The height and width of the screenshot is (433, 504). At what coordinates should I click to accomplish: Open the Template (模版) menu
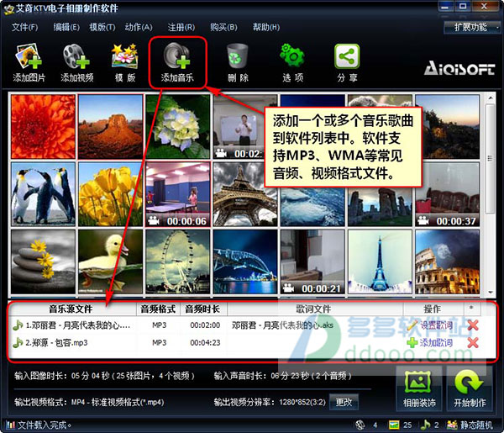(102, 28)
